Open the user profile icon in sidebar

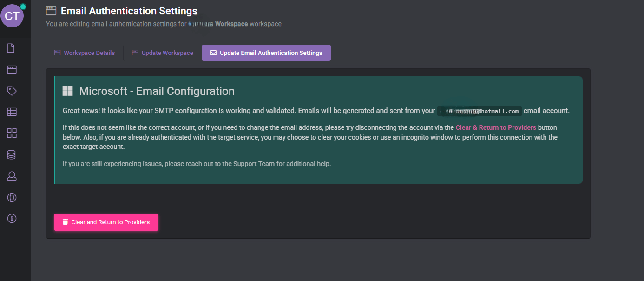coord(12,176)
